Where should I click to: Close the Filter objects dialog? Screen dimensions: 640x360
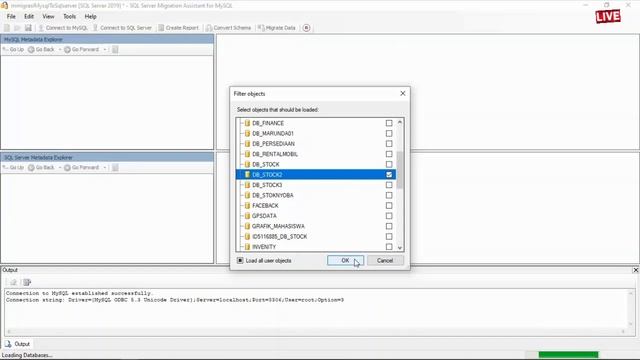(402, 93)
